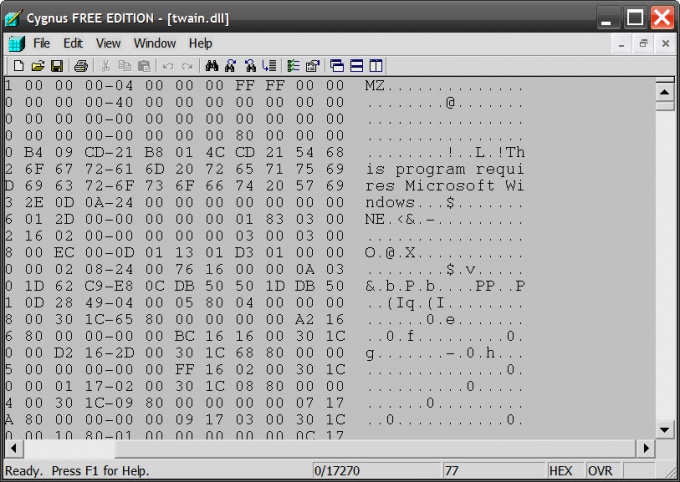Click the vertical scrollbar thumb
This screenshot has width=680, height=482.
[664, 107]
